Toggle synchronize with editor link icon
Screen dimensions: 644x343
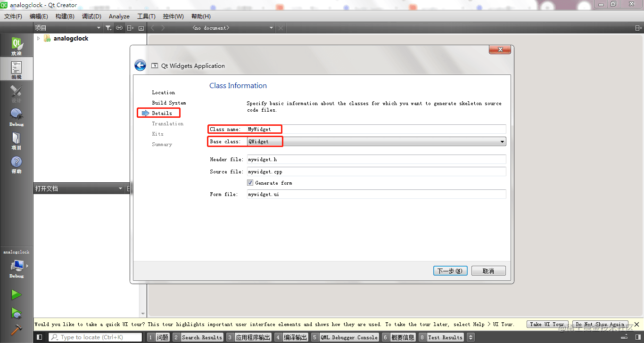click(x=119, y=28)
